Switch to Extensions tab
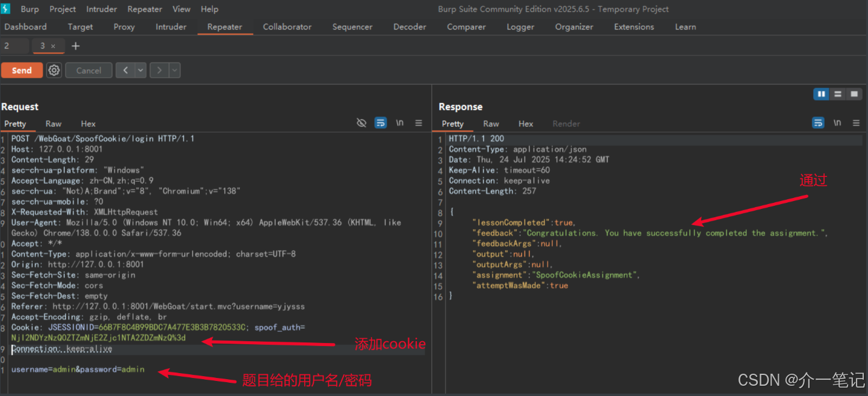Screen dimensions: 868x396 tap(634, 27)
